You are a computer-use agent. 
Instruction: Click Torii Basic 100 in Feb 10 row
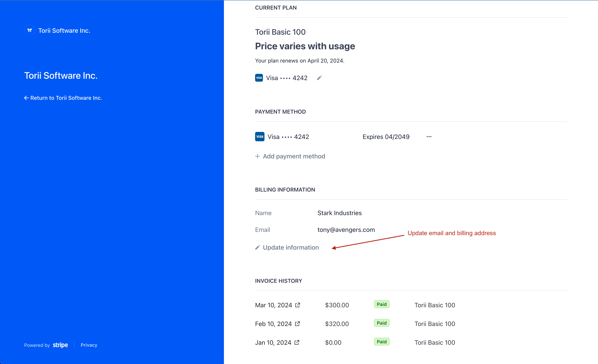435,324
